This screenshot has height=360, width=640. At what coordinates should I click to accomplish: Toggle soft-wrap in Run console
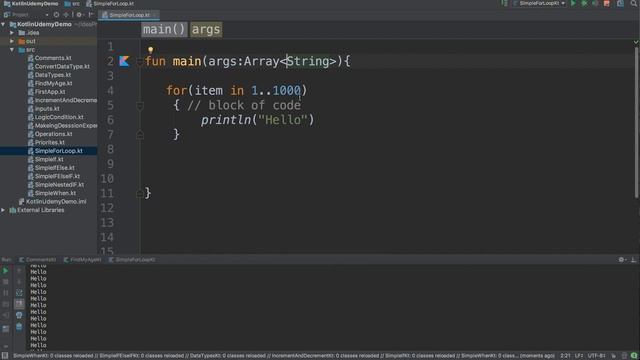(19, 293)
